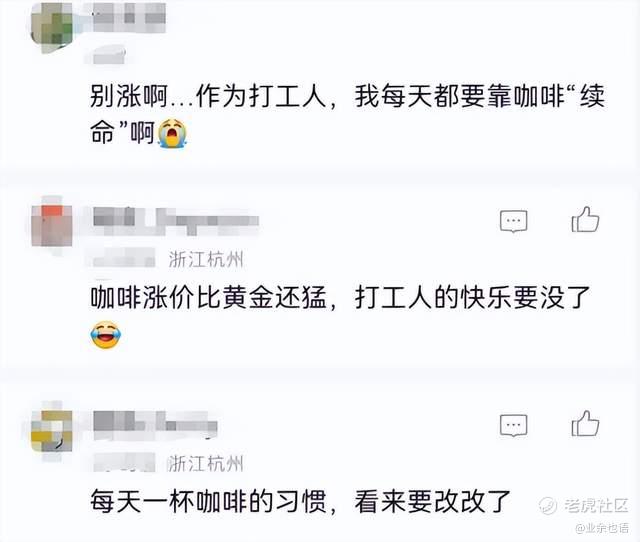Like the comment about coffee outpacing gold

[585, 220]
